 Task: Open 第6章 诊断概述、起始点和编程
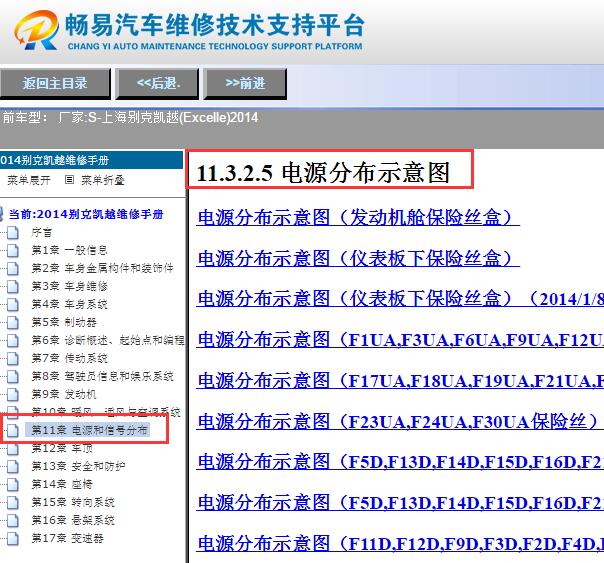pyautogui.click(x=108, y=340)
